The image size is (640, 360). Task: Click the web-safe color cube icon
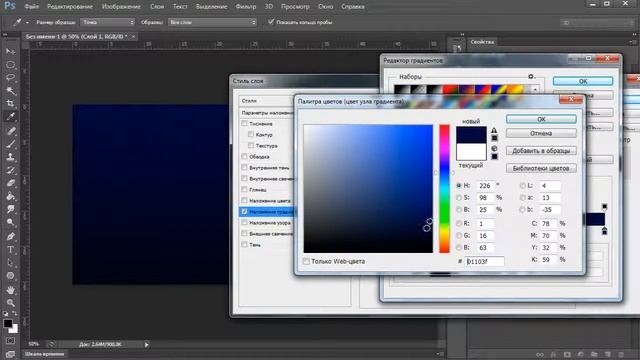(x=494, y=149)
